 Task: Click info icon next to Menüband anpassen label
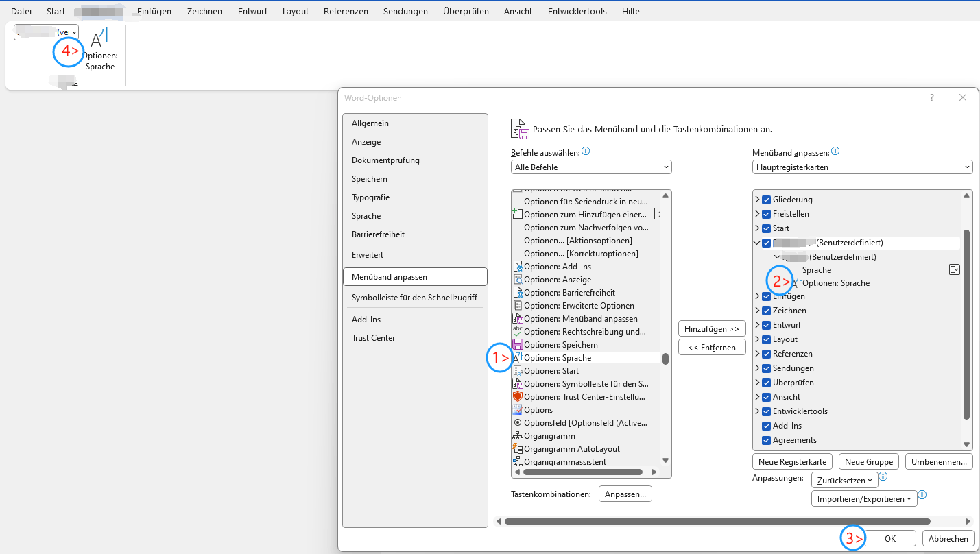(x=835, y=152)
